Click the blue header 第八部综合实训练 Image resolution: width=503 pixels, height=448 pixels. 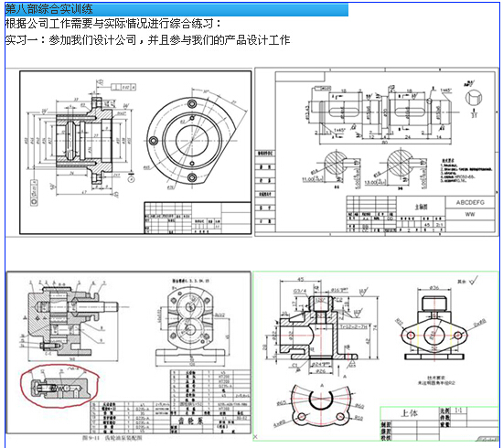177,9
